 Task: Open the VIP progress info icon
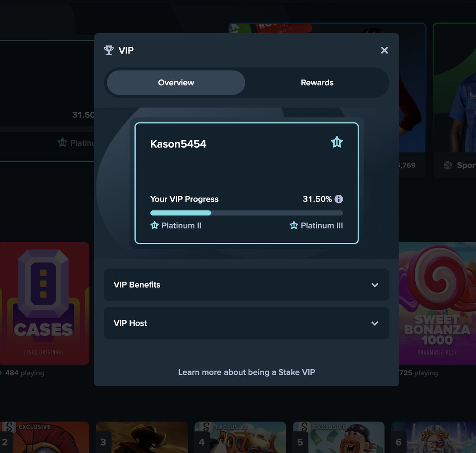tap(339, 199)
